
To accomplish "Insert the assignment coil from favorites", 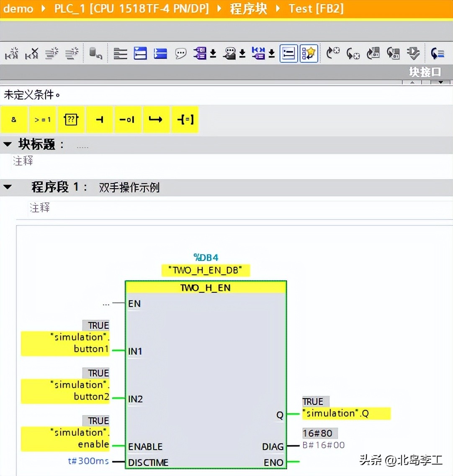I will coord(185,119).
